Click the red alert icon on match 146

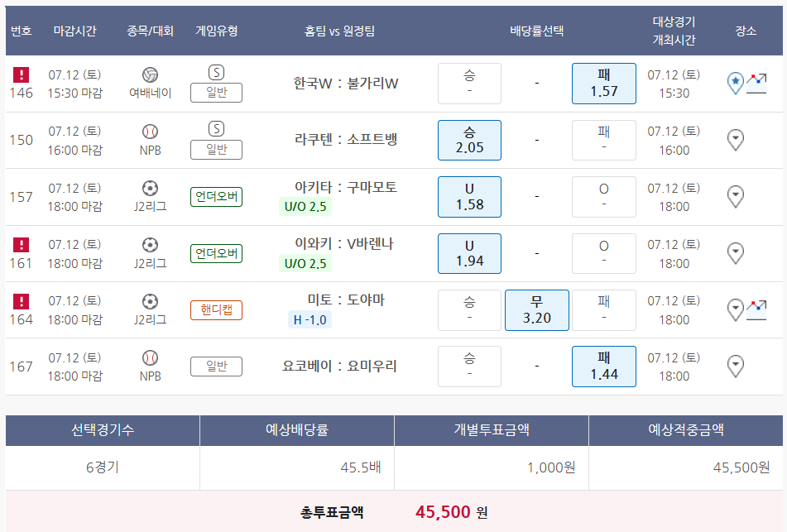[x=22, y=74]
